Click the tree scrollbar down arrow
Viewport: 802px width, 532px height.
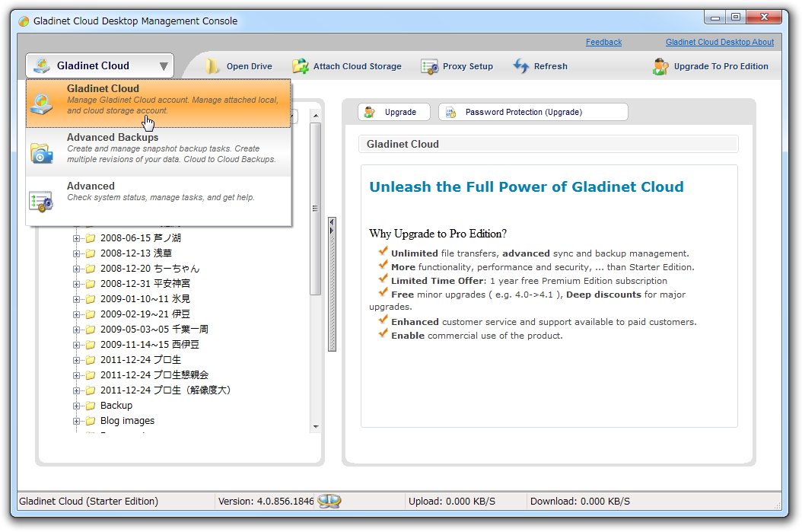tap(316, 427)
